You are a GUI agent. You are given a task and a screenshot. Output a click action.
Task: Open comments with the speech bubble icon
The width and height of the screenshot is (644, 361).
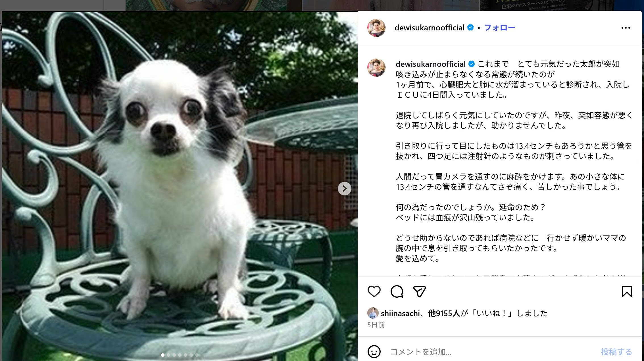[x=397, y=291]
